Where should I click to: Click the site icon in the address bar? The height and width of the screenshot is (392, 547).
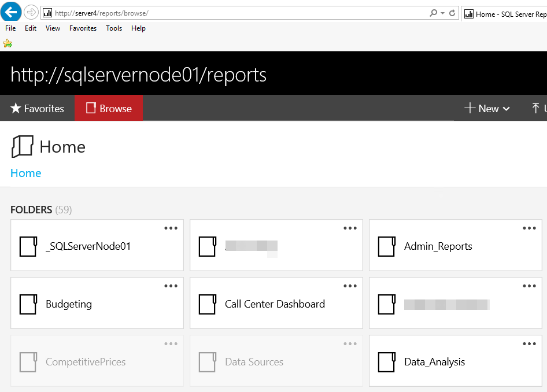[47, 13]
